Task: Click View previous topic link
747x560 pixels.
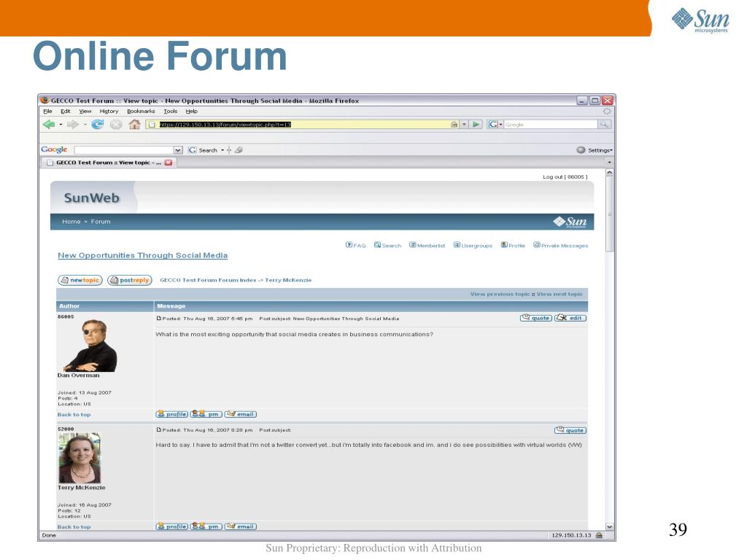Action: 500,295
